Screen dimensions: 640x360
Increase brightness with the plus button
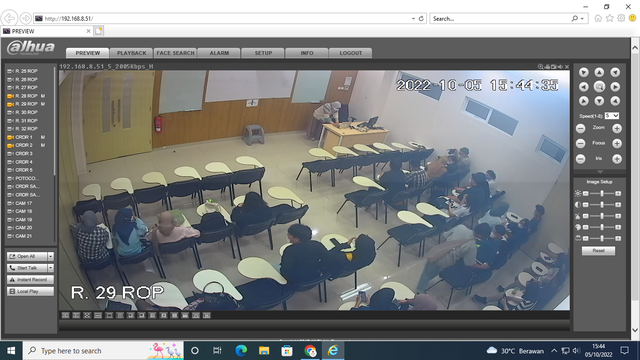tap(618, 193)
